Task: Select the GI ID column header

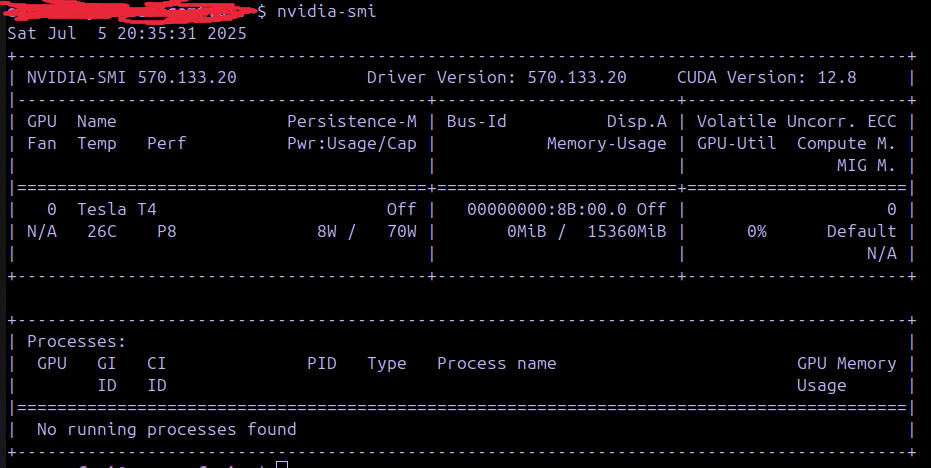Action: pos(106,375)
